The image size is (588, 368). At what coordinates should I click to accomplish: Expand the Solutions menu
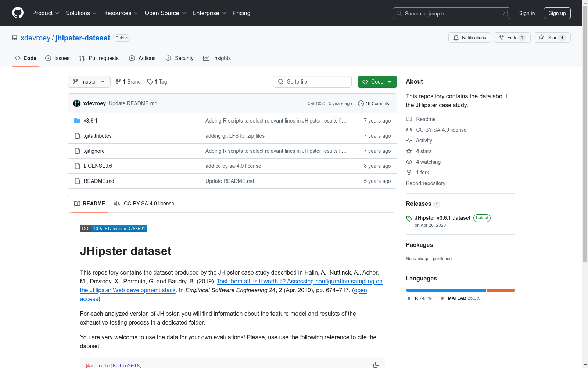click(x=81, y=13)
